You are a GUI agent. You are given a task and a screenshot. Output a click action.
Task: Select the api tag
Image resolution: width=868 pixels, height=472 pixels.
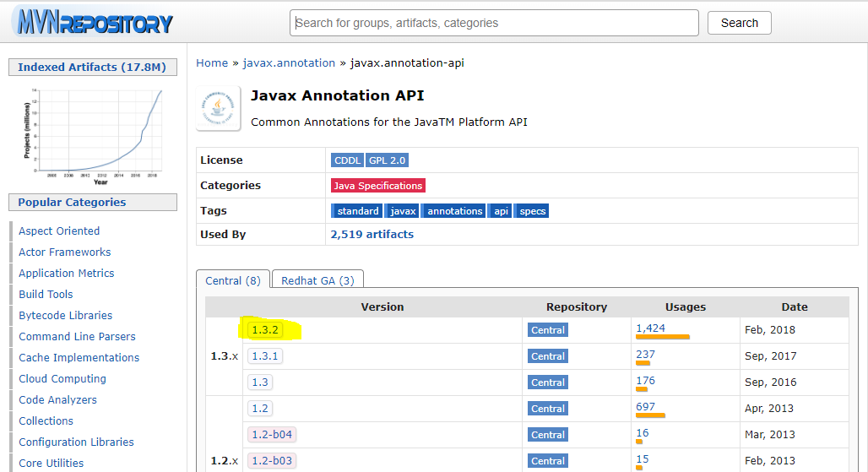point(500,211)
